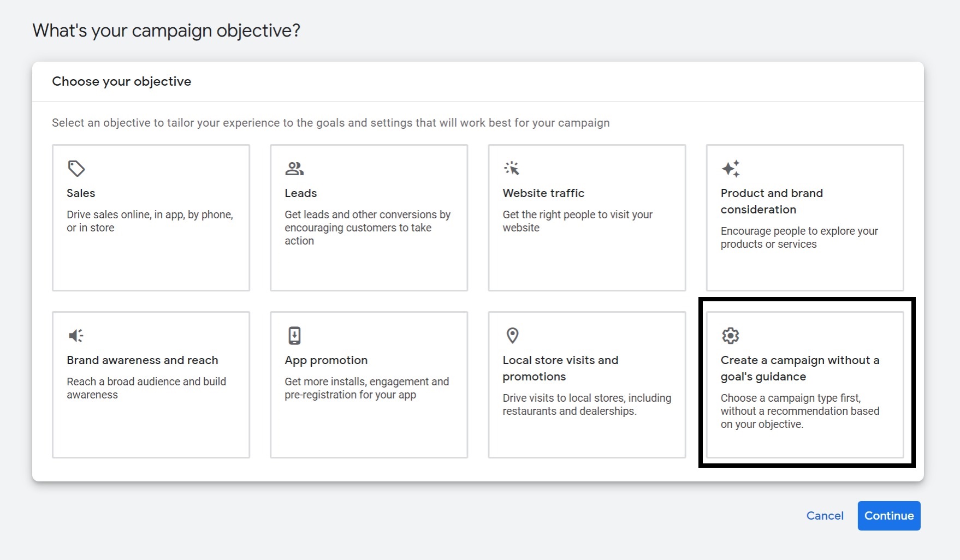Pick the Website traffic objective title
This screenshot has width=960, height=560.
click(543, 193)
